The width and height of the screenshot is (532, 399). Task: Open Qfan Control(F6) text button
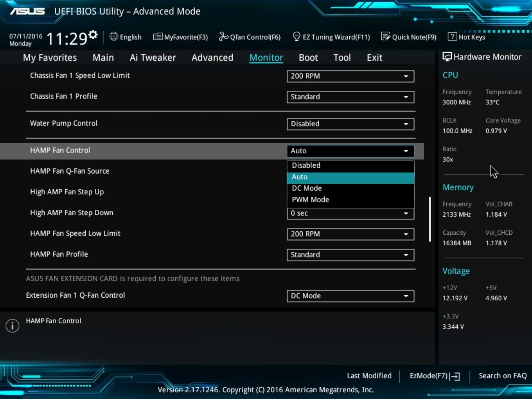coord(255,37)
